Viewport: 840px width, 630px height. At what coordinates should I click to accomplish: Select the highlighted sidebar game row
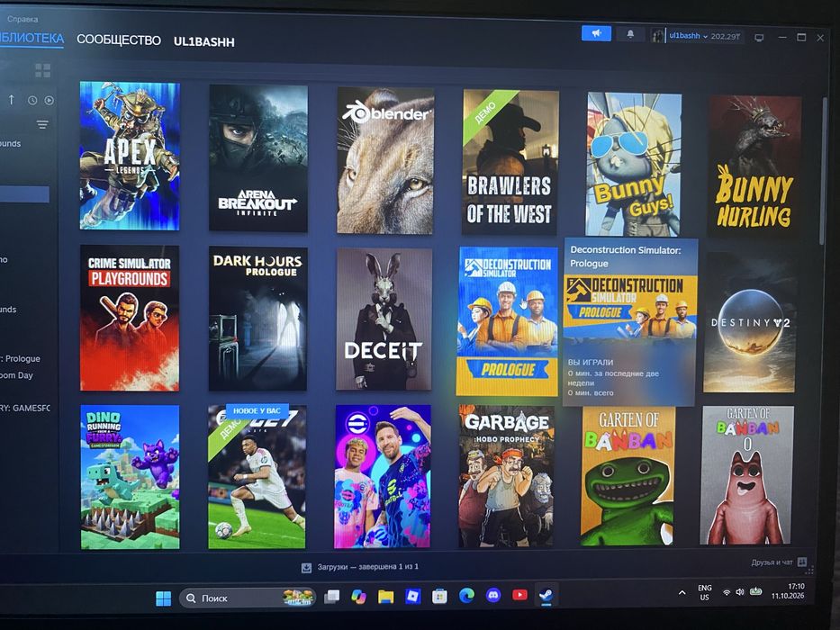click(24, 193)
